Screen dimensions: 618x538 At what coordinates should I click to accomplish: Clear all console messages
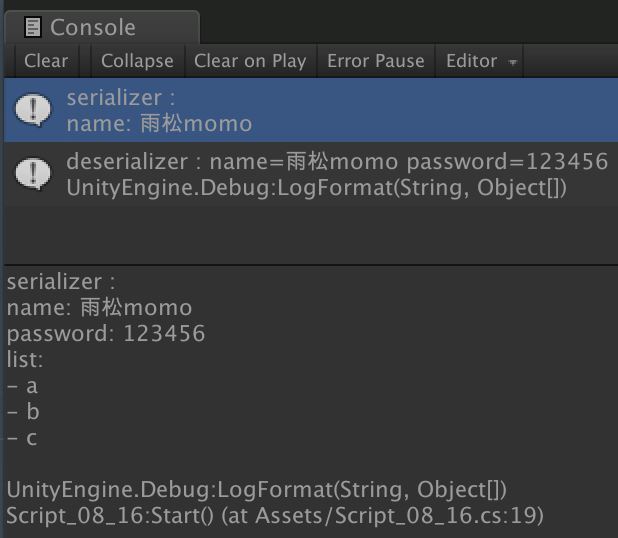[46, 61]
